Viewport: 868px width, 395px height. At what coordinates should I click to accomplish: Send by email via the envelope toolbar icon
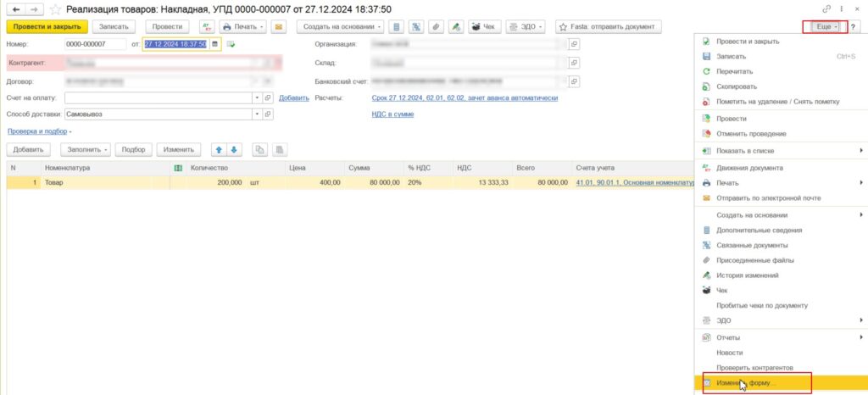click(x=279, y=26)
